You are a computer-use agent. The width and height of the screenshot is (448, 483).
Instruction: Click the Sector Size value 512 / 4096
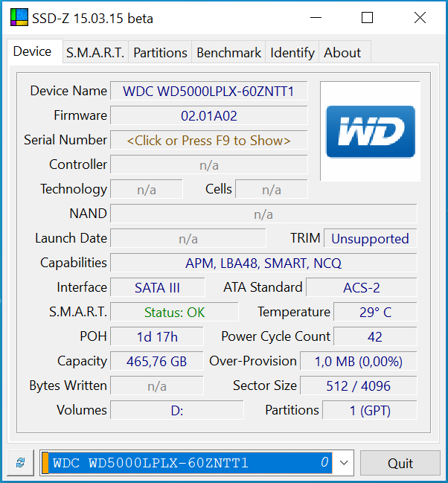click(x=359, y=386)
